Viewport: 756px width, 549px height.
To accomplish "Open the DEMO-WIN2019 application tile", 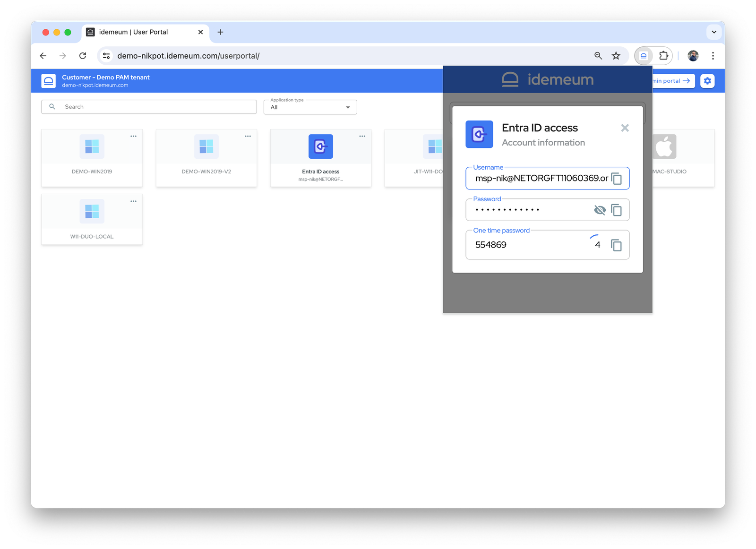I will [92, 158].
